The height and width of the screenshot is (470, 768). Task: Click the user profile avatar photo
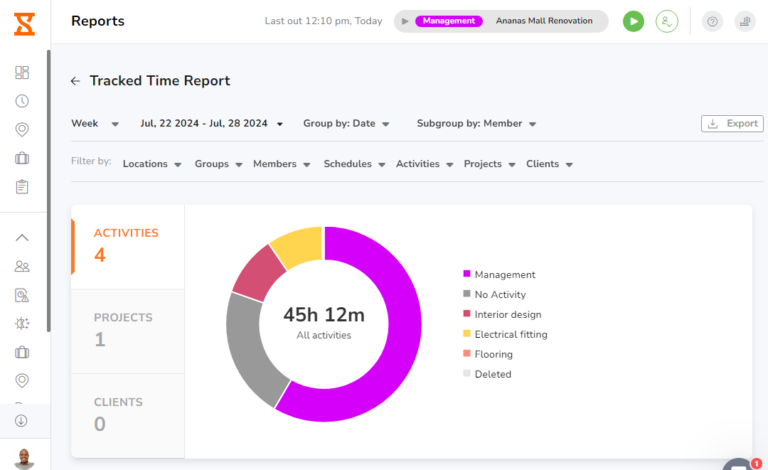point(23,458)
